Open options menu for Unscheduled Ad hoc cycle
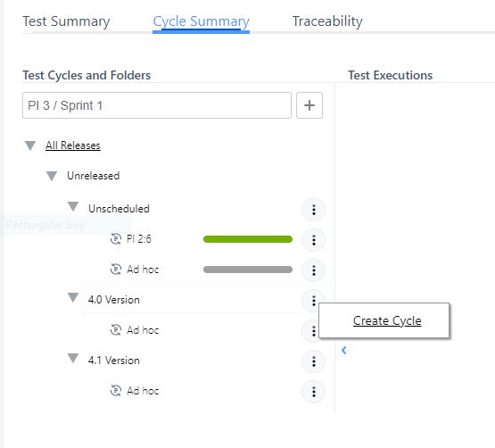The width and height of the screenshot is (495, 448). pyautogui.click(x=313, y=270)
